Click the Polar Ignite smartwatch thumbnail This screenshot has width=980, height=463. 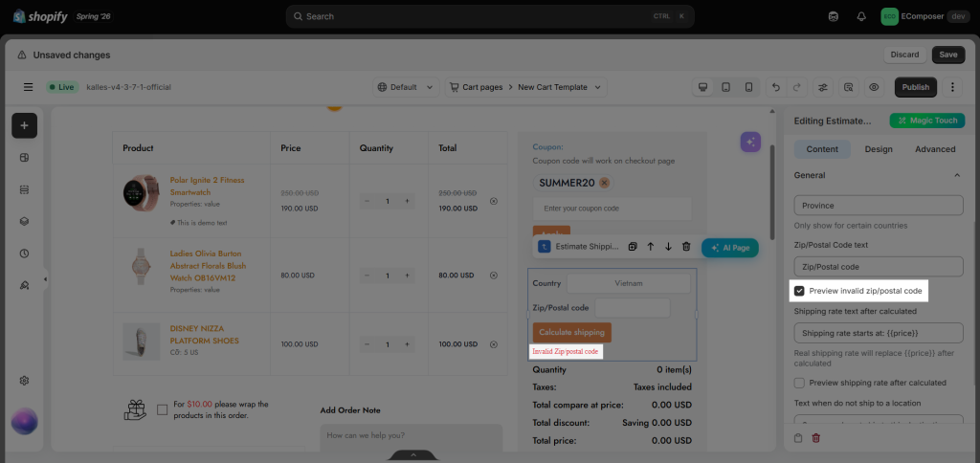coord(142,193)
